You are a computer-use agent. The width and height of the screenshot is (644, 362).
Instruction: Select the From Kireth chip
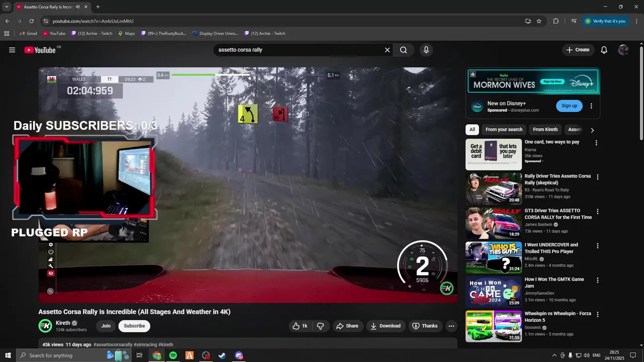click(545, 129)
